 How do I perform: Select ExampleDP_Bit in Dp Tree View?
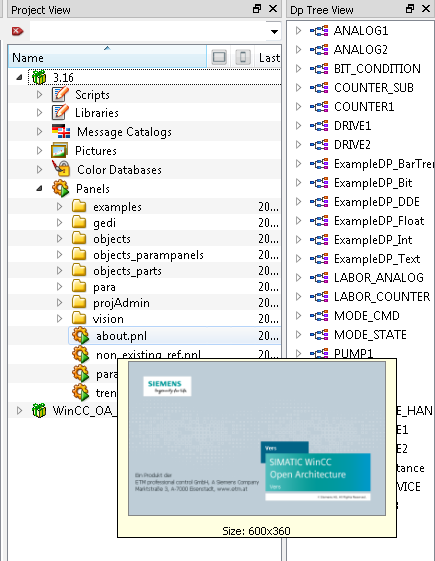point(373,182)
